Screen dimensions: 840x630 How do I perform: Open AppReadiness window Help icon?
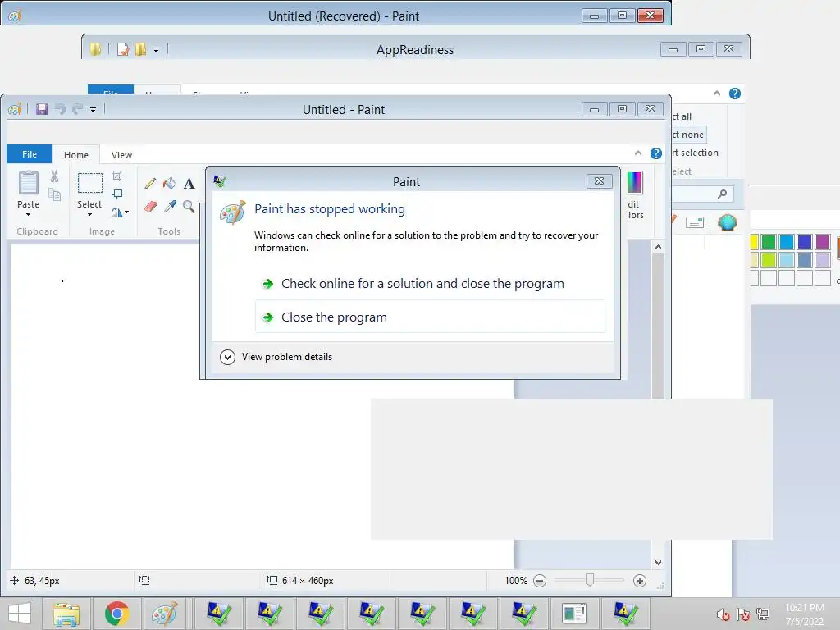pos(735,94)
